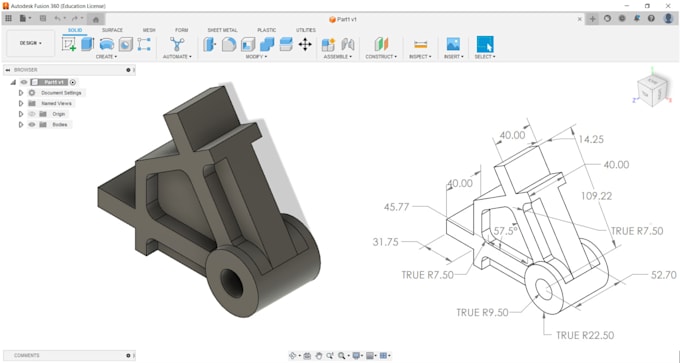
Task: Select the Offset Face tool
Action: pos(286,44)
